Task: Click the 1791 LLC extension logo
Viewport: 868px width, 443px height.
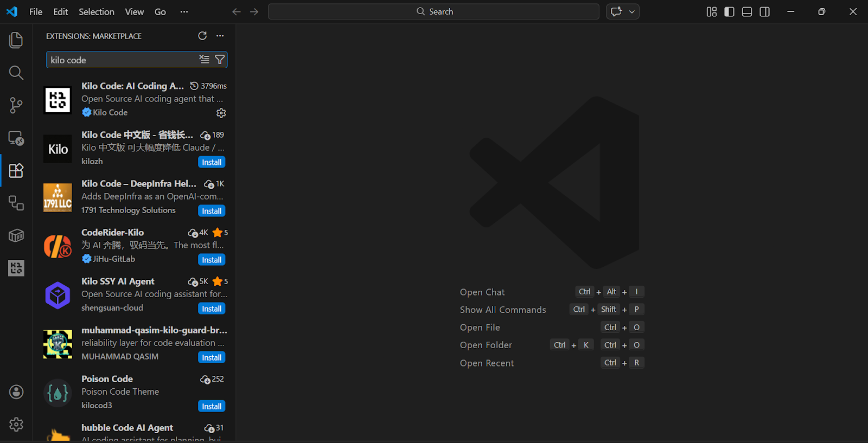Action: 58,198
